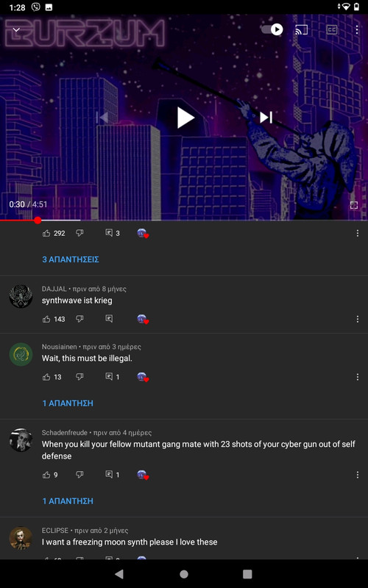Dislike DAJJAL's comment
The image size is (368, 588).
click(x=79, y=319)
